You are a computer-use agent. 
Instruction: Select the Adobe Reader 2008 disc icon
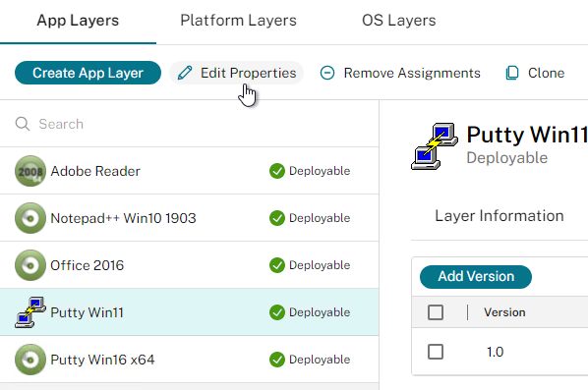tap(30, 171)
